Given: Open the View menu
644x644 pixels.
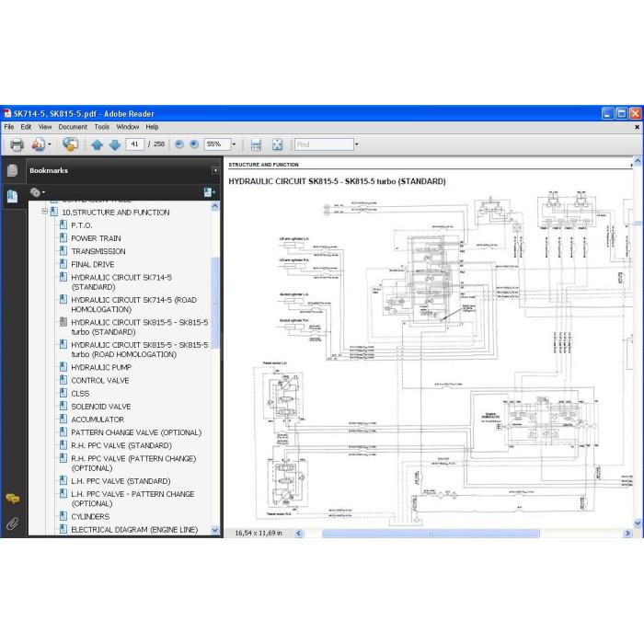Looking at the screenshot, I should click(x=45, y=127).
